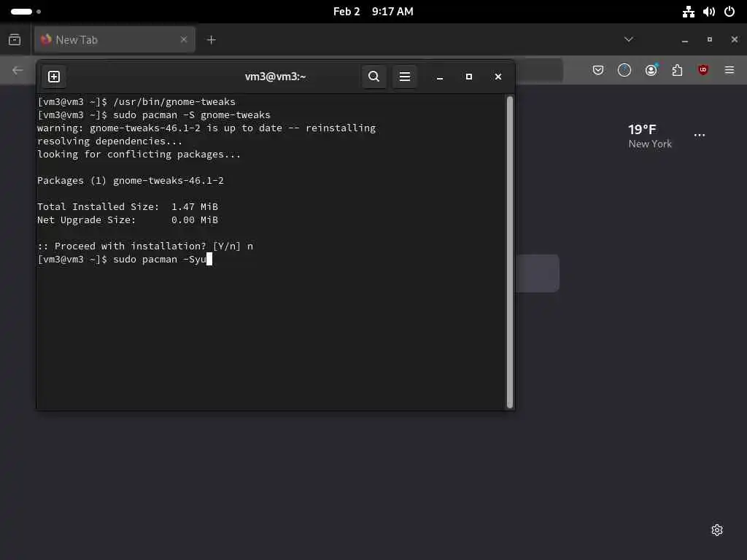Go back in Firefox
This screenshot has width=747, height=560.
point(18,71)
